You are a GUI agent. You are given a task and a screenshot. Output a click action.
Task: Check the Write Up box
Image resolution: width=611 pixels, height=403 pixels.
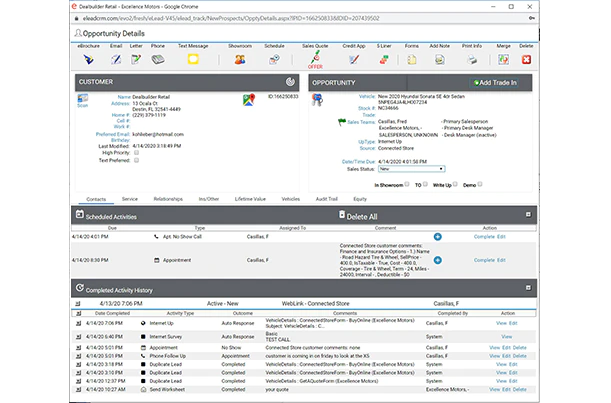click(455, 184)
